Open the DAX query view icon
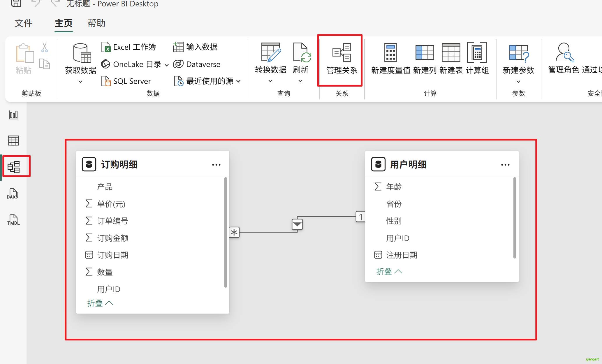This screenshot has height=364, width=602. click(x=13, y=194)
